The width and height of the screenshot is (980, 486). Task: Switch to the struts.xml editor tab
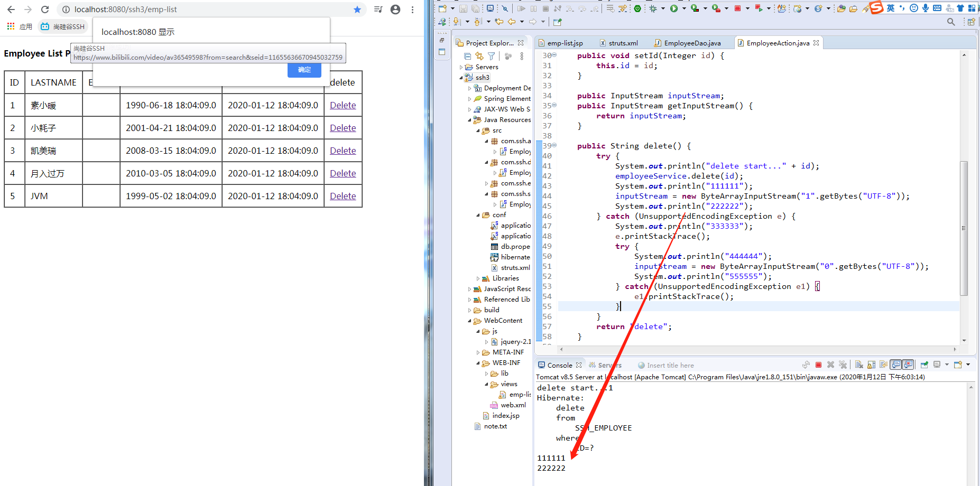click(x=623, y=43)
